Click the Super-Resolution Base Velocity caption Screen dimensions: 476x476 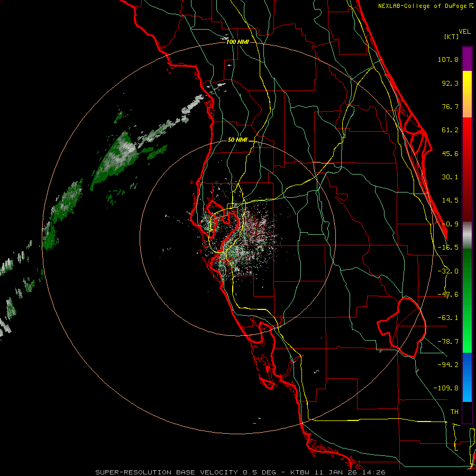click(x=241, y=472)
